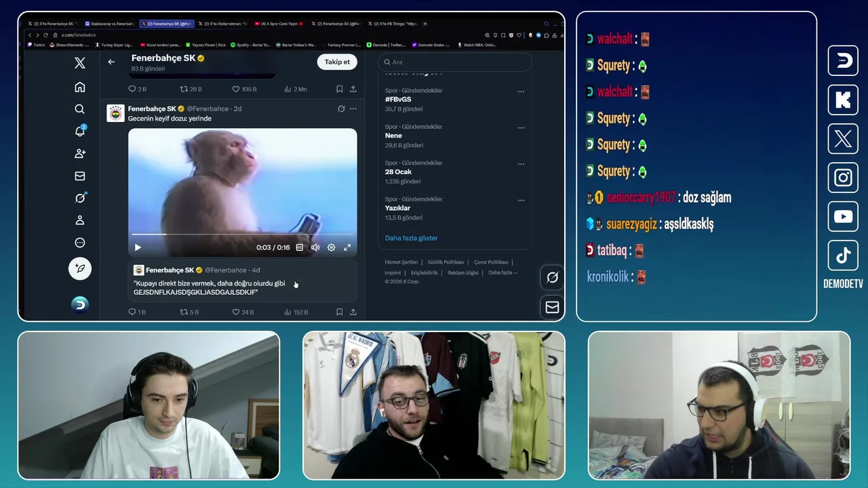The height and width of the screenshot is (488, 868).
Task: Open a new browser tab with plus
Action: point(425,24)
